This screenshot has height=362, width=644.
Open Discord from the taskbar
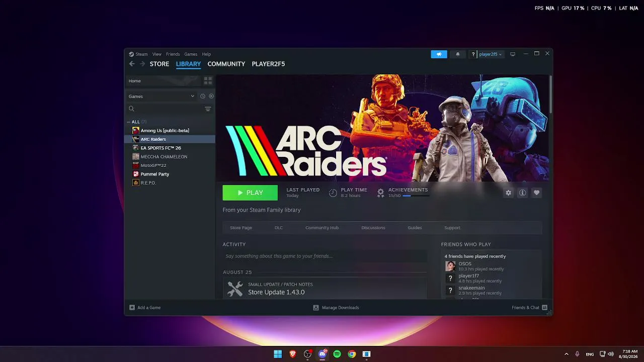(x=323, y=354)
